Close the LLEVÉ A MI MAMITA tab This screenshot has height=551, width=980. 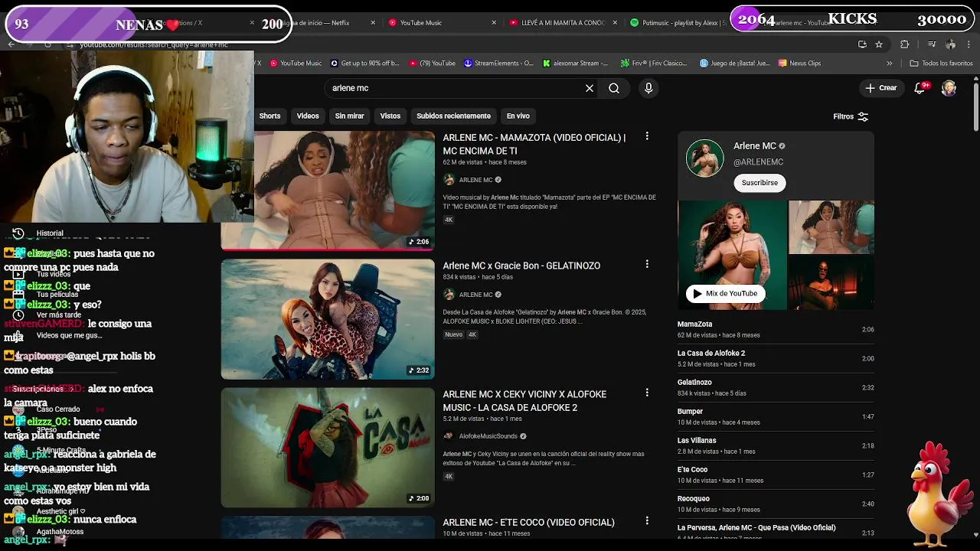click(x=615, y=23)
